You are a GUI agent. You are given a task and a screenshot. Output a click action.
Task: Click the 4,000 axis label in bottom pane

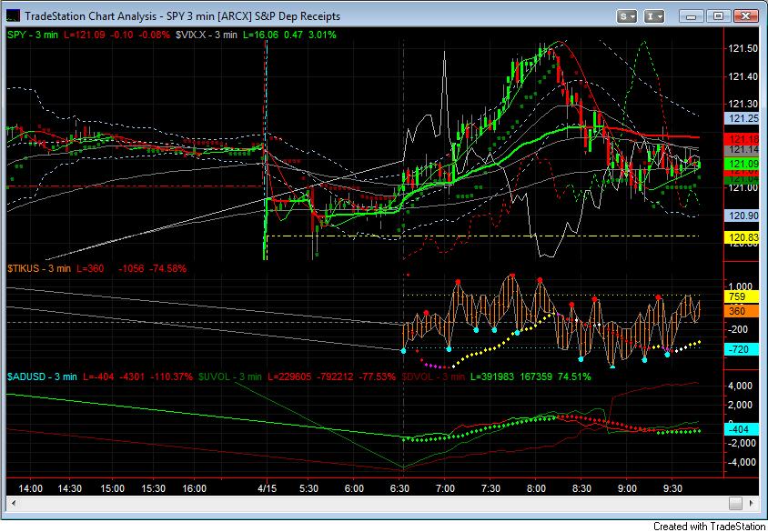pyautogui.click(x=741, y=386)
